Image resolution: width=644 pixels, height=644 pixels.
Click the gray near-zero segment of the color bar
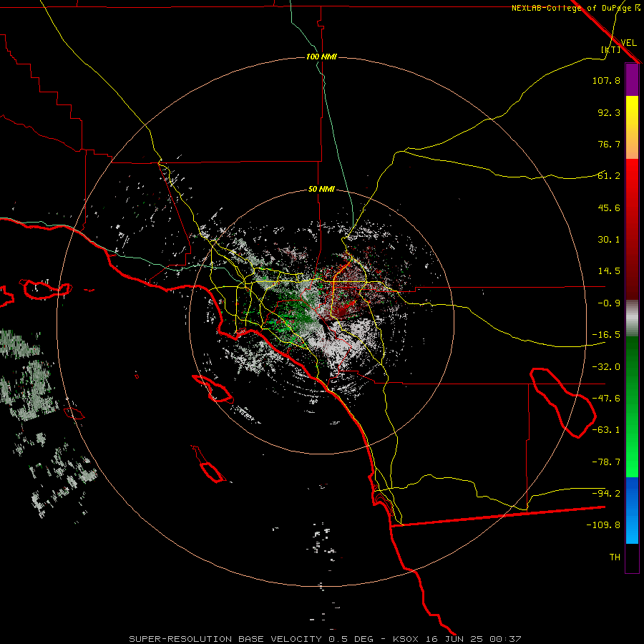point(632,318)
